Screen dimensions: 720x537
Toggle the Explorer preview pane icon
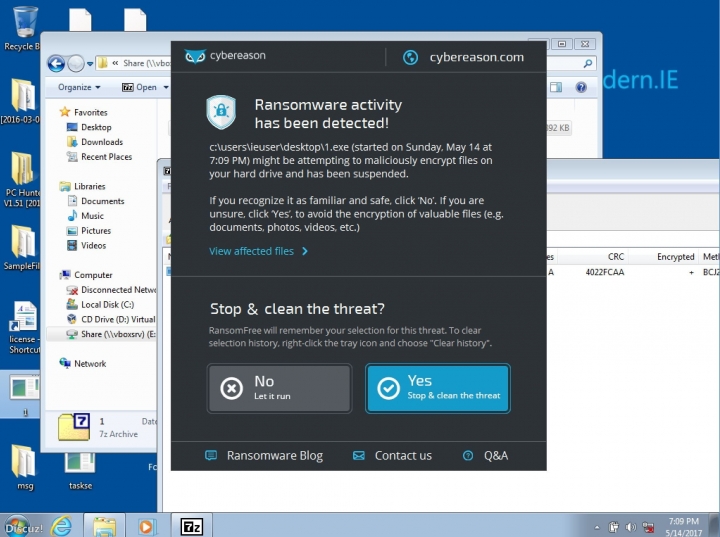556,87
